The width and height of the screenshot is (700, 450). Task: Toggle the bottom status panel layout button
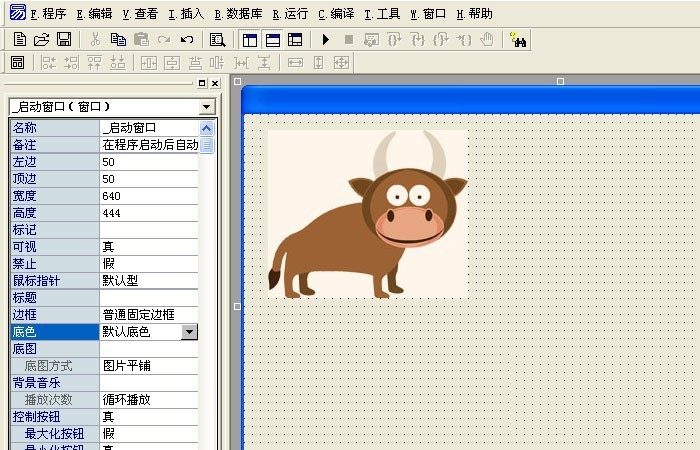tap(272, 40)
